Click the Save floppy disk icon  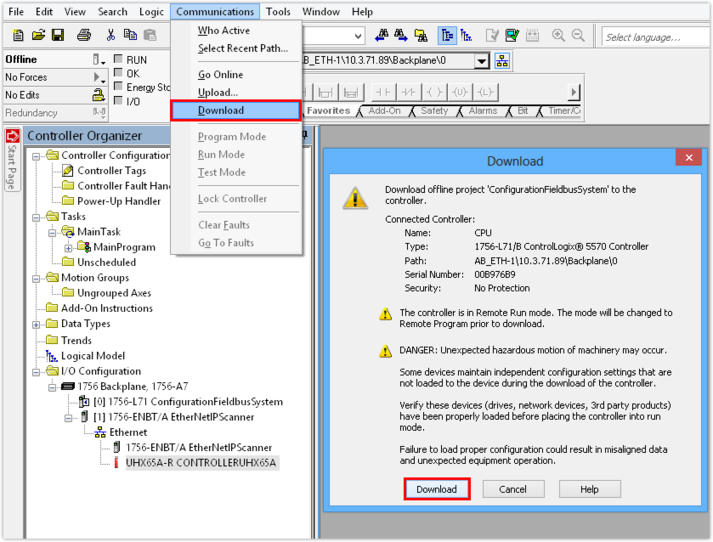[x=58, y=36]
